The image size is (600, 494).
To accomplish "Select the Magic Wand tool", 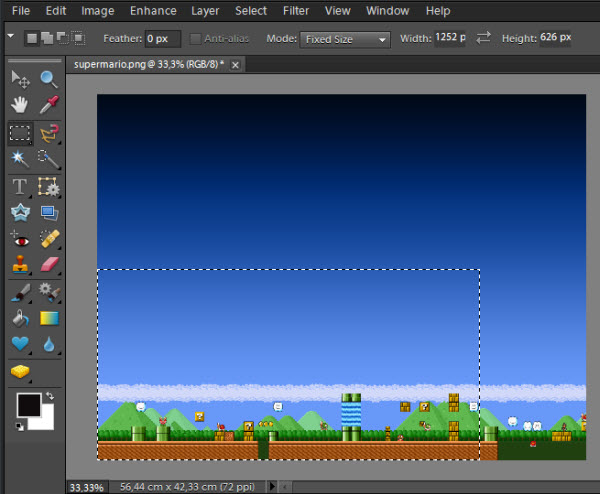I will tap(20, 158).
